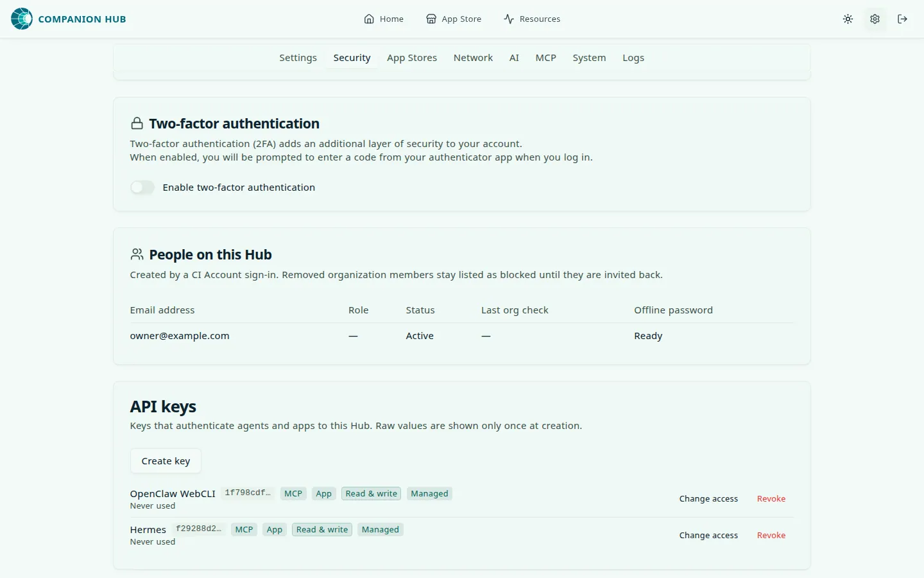
Task: Click the people icon beside People on this Hub
Action: coord(137,254)
